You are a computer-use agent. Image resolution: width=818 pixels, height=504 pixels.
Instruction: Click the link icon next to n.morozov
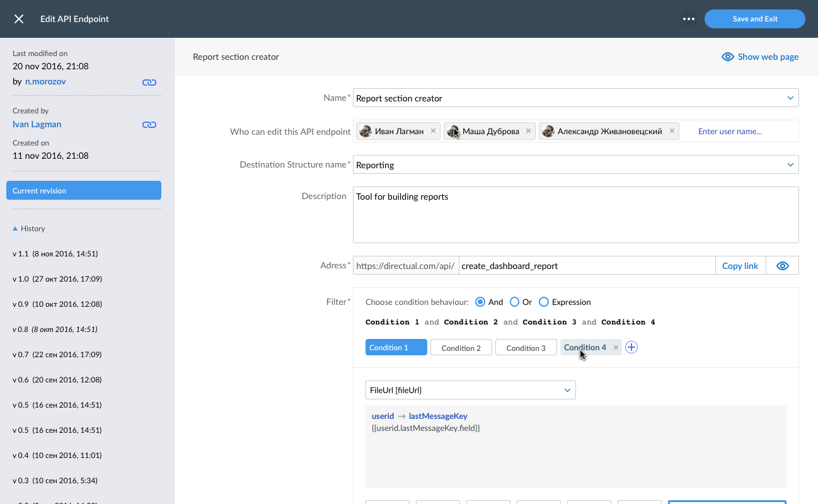(149, 82)
